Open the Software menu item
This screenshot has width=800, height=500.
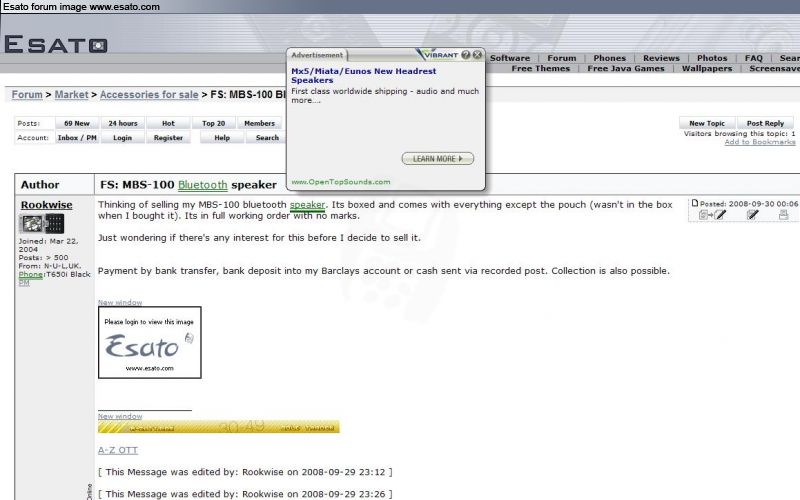(510, 58)
